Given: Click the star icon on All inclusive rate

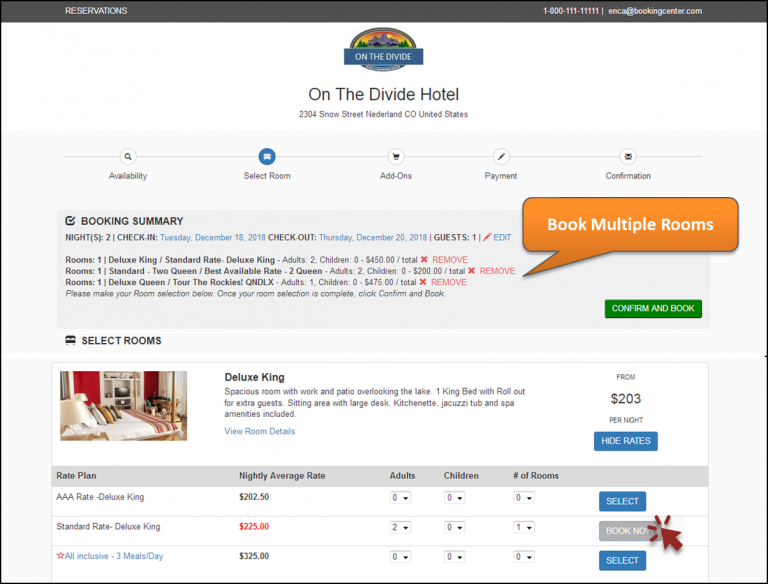Looking at the screenshot, I should (60, 556).
